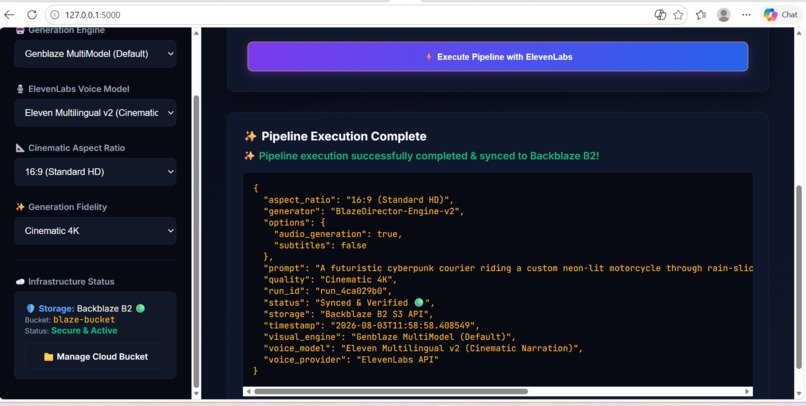Click the storage Backblaze B2 S3 API line
Screen dimensions: 806x406
click(351, 314)
